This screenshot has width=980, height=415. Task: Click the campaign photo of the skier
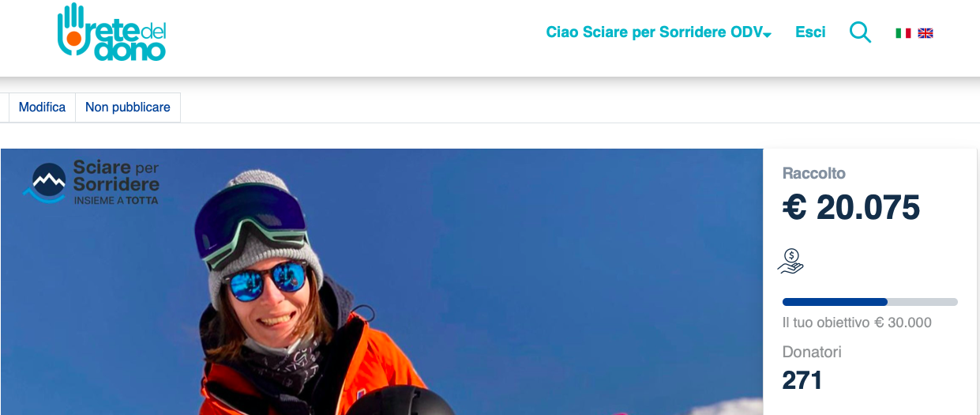[x=381, y=281]
